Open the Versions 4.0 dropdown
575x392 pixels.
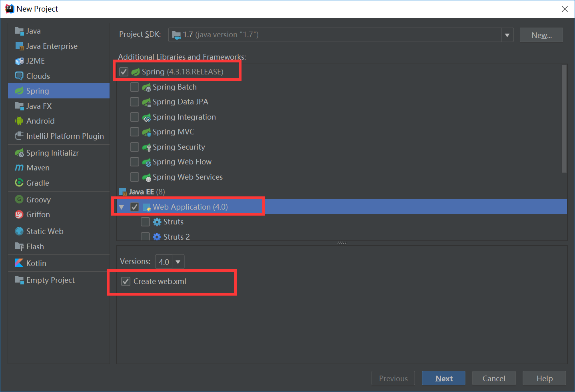pos(178,262)
